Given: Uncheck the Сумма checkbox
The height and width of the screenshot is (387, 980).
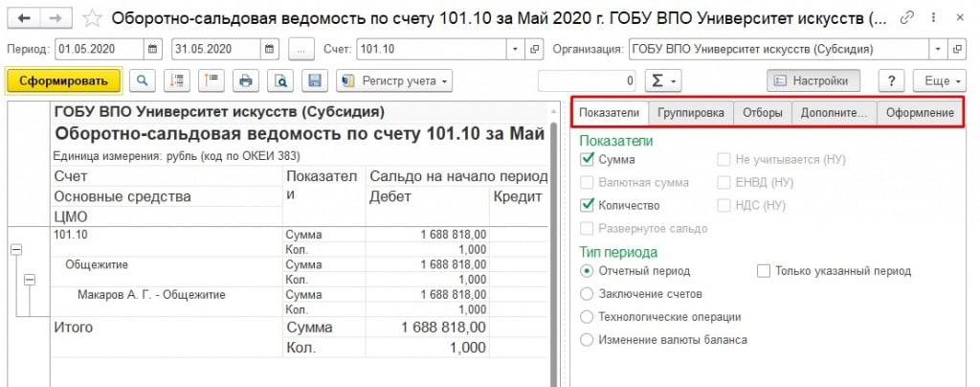Looking at the screenshot, I should tap(587, 159).
